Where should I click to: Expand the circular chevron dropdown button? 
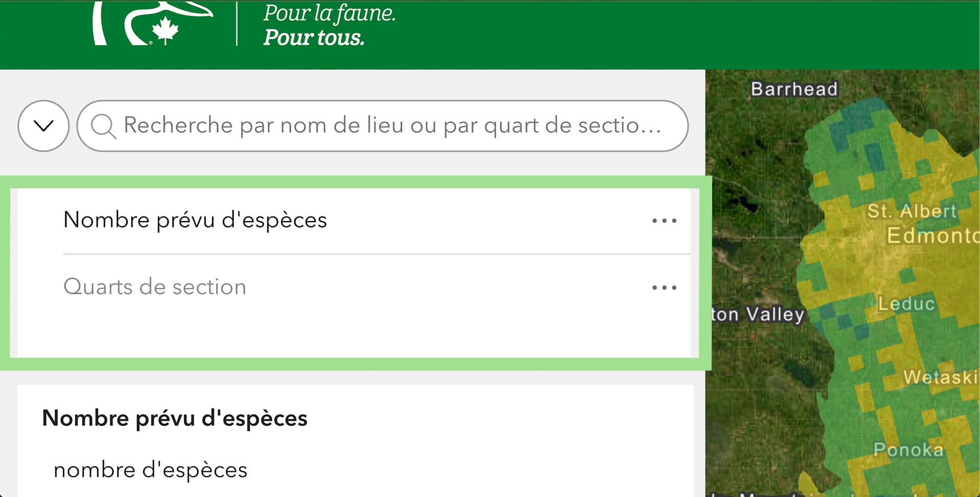coord(44,126)
